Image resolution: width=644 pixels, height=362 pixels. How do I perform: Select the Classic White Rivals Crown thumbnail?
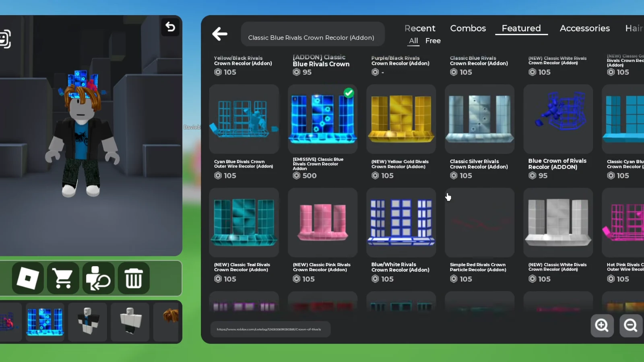point(558,222)
